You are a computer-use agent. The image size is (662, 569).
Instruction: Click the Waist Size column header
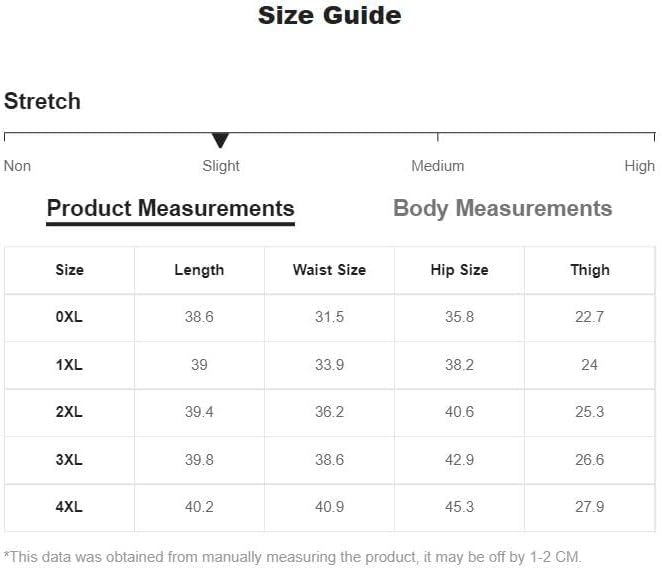click(x=329, y=270)
